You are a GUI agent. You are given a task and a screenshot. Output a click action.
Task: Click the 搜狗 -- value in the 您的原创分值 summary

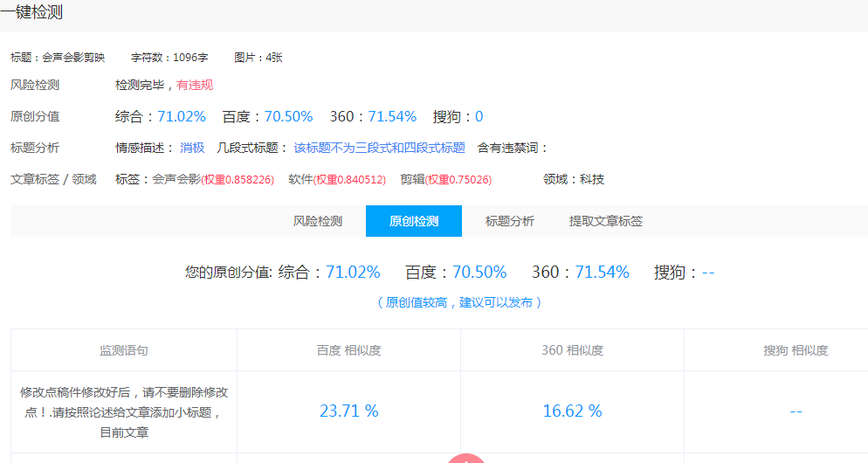point(708,273)
